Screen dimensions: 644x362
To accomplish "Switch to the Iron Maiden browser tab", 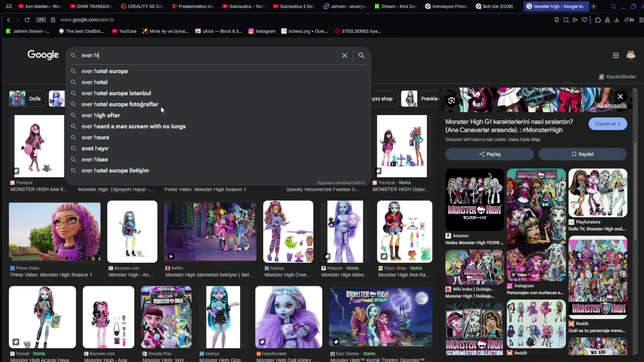I will tap(40, 7).
